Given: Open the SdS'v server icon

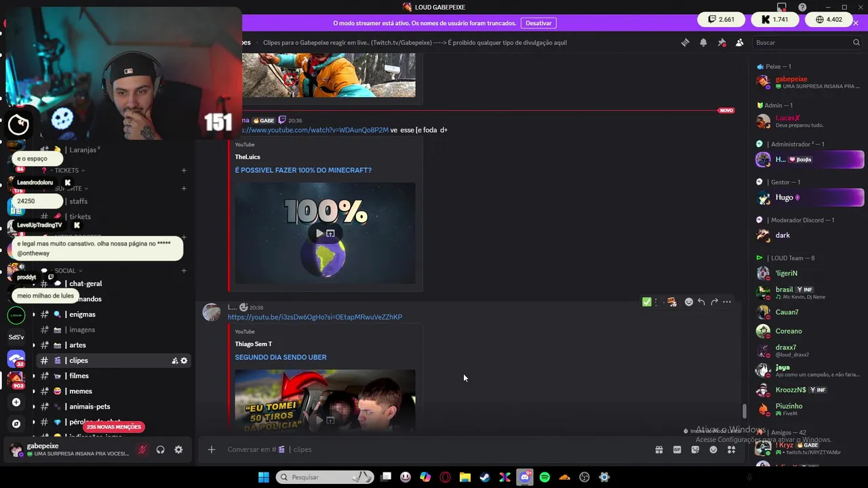Looking at the screenshot, I should point(16,337).
